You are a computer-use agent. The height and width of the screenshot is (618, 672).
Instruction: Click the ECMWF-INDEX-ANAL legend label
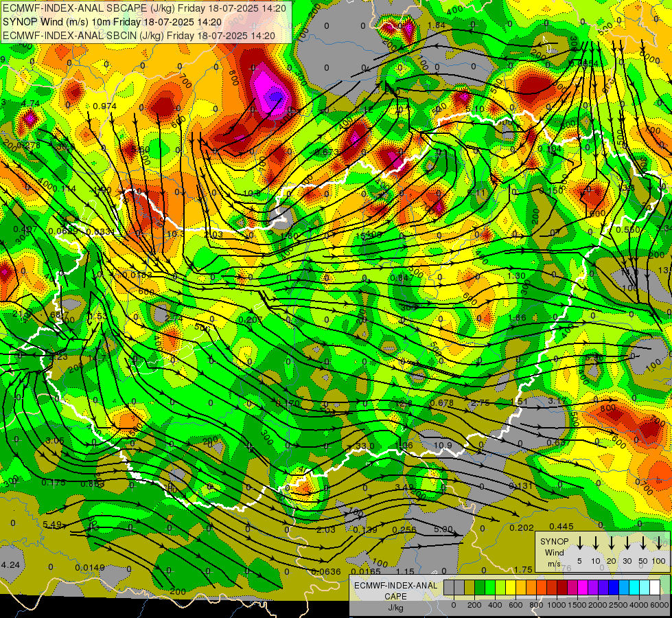(395, 586)
